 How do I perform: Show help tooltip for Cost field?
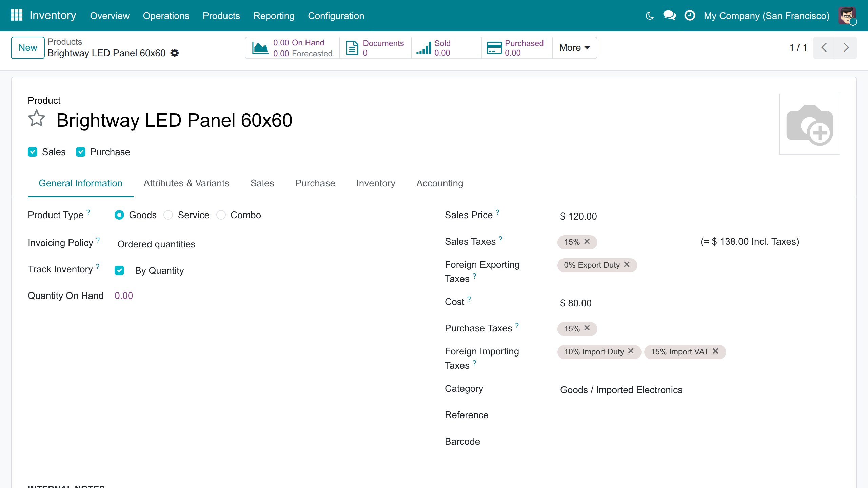click(x=469, y=299)
